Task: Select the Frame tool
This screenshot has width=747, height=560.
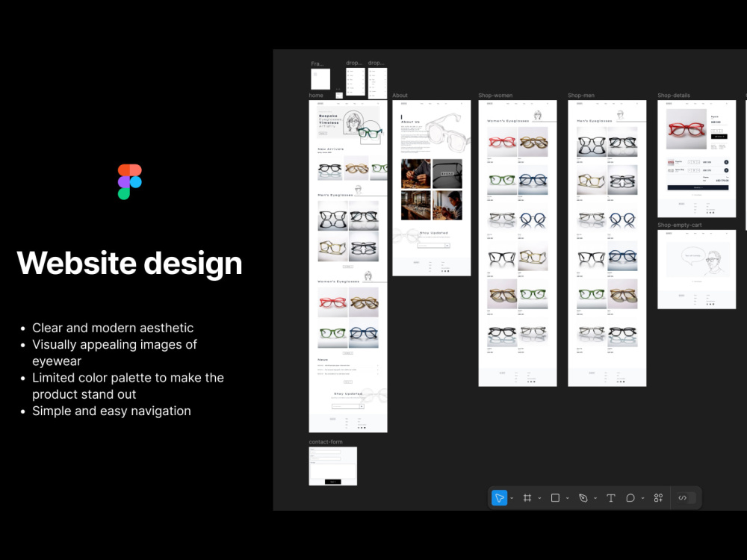Action: pos(527,497)
